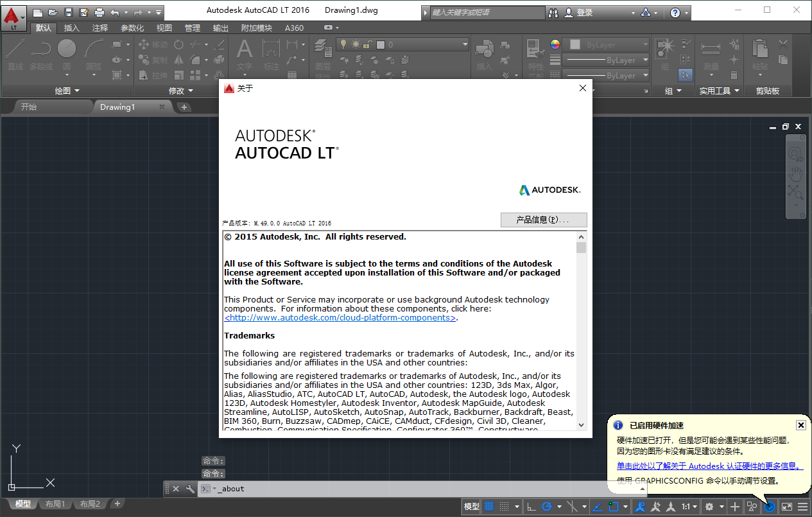Toggle hardware acceleration icon in status bar

coord(770,506)
